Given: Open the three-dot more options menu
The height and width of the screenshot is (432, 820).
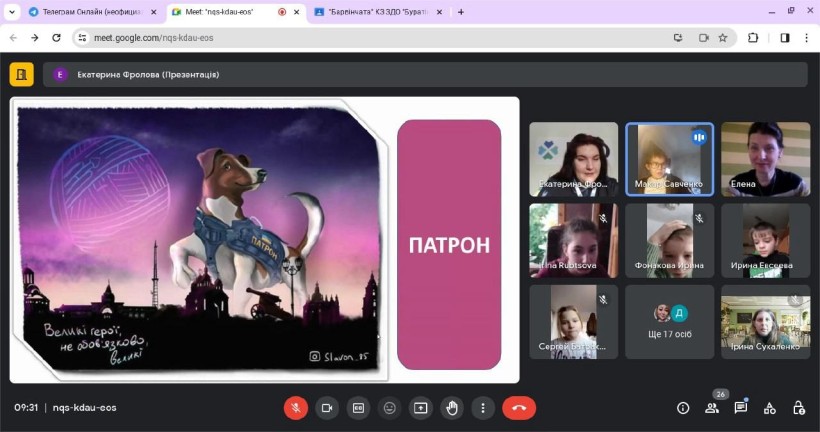Looking at the screenshot, I should [483, 408].
